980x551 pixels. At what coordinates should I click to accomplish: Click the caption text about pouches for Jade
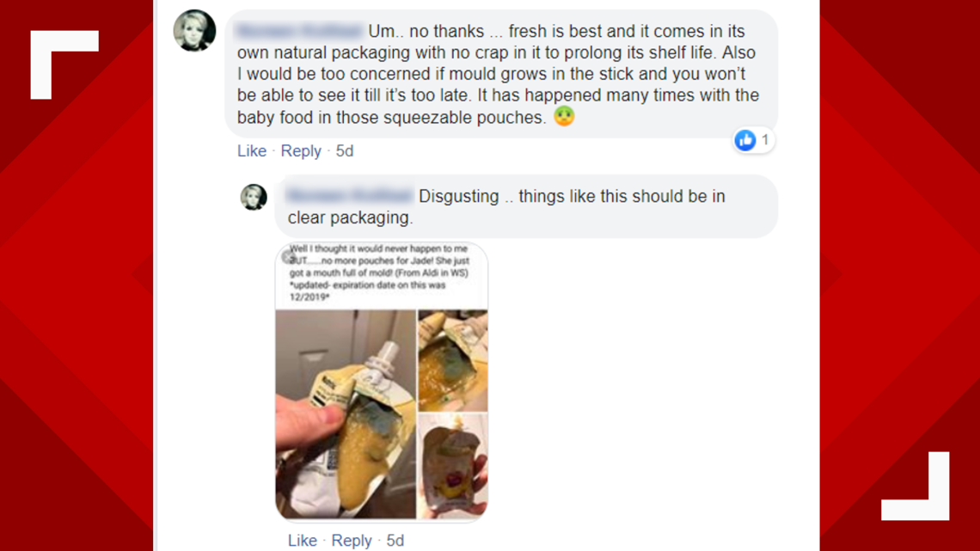pyautogui.click(x=379, y=273)
